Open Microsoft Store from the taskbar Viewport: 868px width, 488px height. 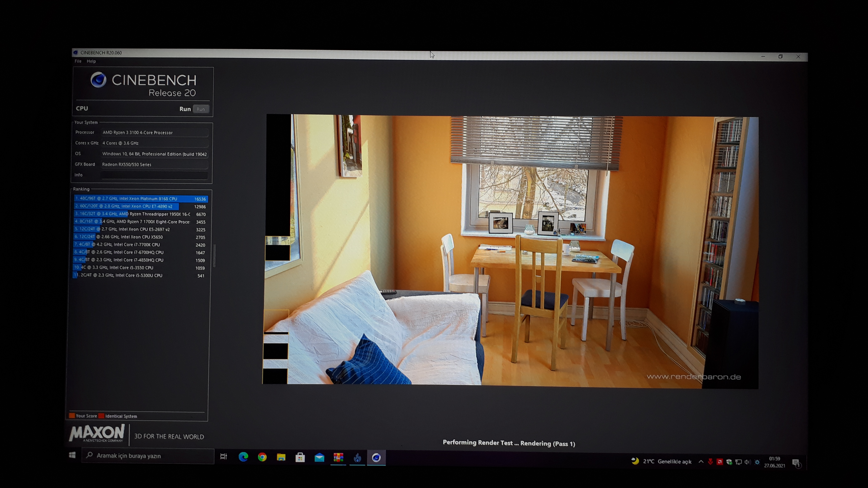point(300,457)
